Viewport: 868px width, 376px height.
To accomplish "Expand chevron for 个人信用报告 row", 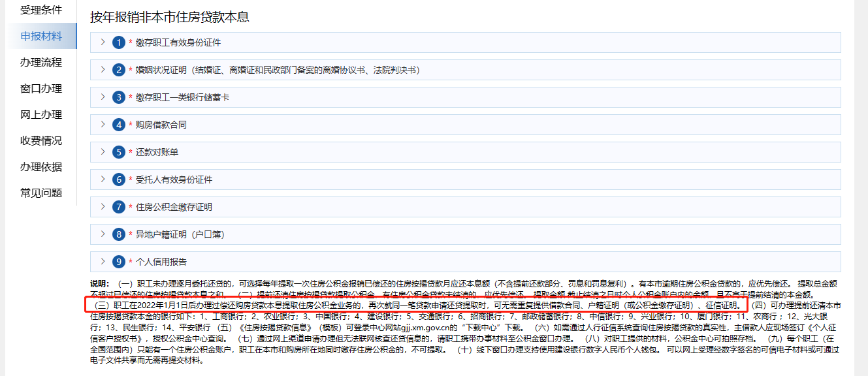I will pyautogui.click(x=103, y=262).
